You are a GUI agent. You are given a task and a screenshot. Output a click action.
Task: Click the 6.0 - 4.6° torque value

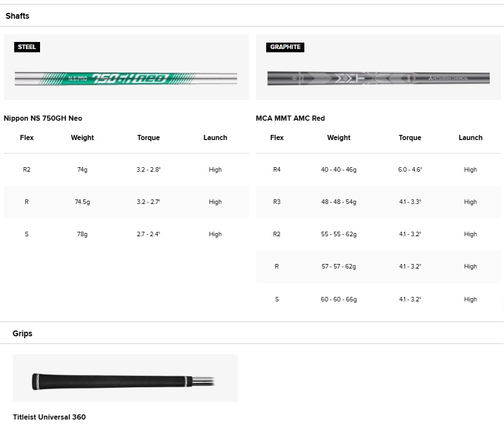click(x=410, y=170)
